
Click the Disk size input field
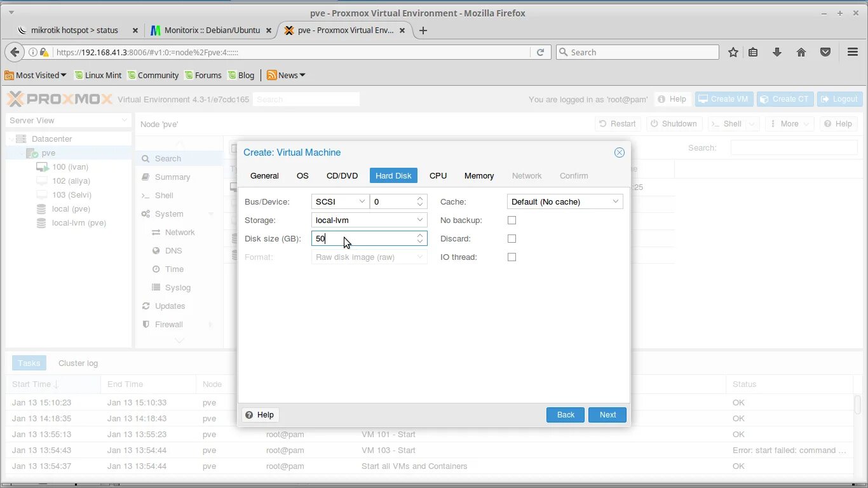click(x=369, y=238)
